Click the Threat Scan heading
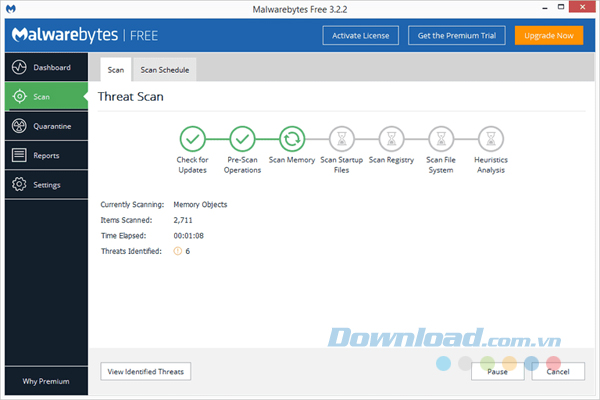This screenshot has height=400, width=600. tap(130, 96)
